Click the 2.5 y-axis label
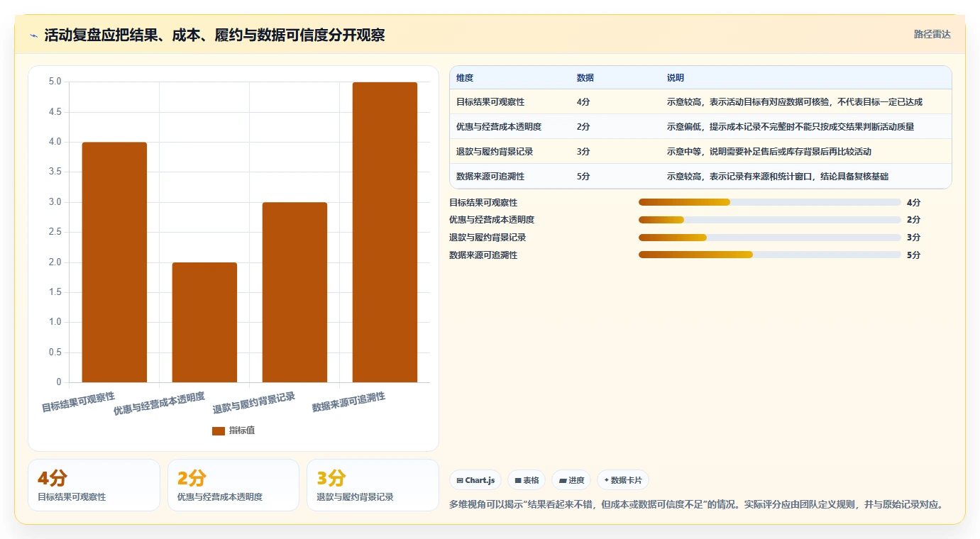980x539 pixels. [55, 232]
